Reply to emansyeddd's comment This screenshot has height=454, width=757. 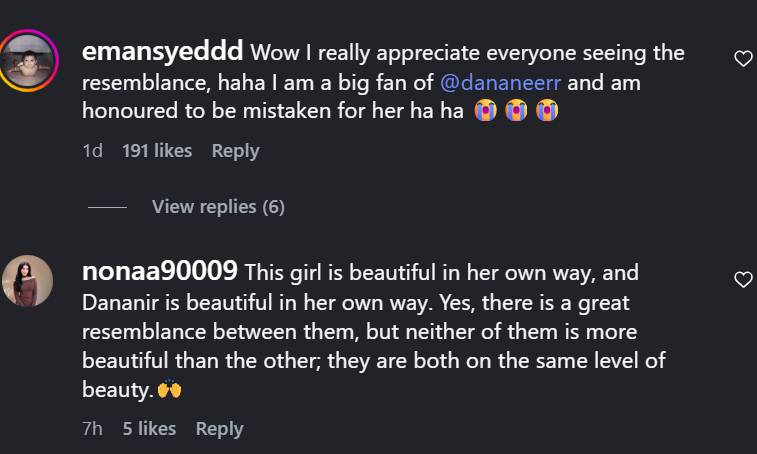click(x=235, y=151)
